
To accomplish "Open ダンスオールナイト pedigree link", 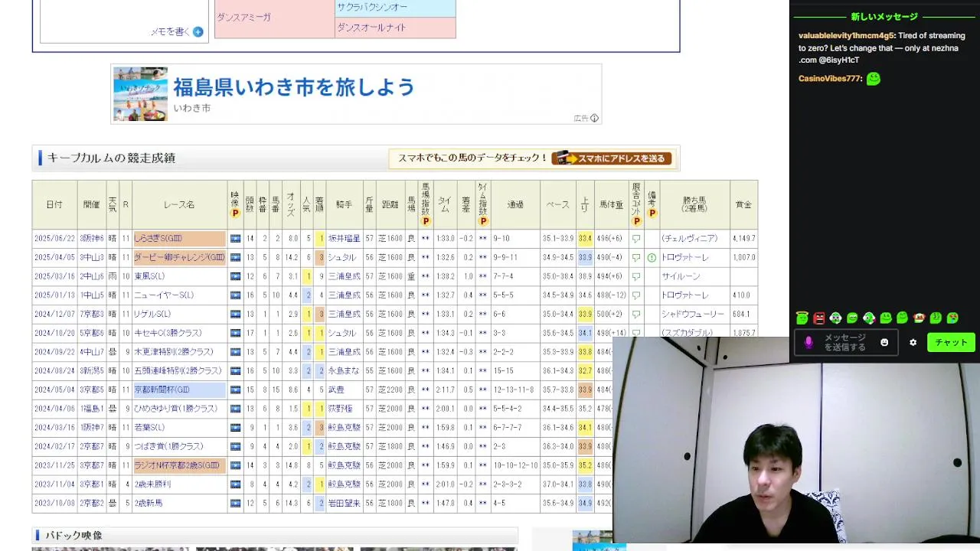I will coord(372,27).
